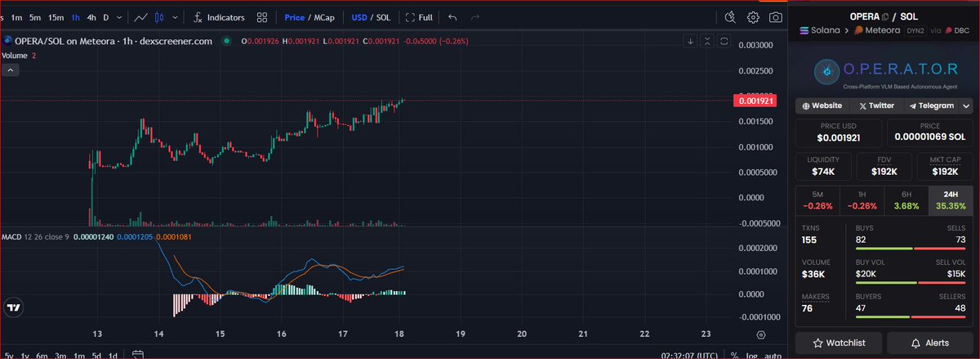Take a chart snapshot with camera icon
Image resolution: width=980 pixels, height=359 pixels.
[775, 17]
